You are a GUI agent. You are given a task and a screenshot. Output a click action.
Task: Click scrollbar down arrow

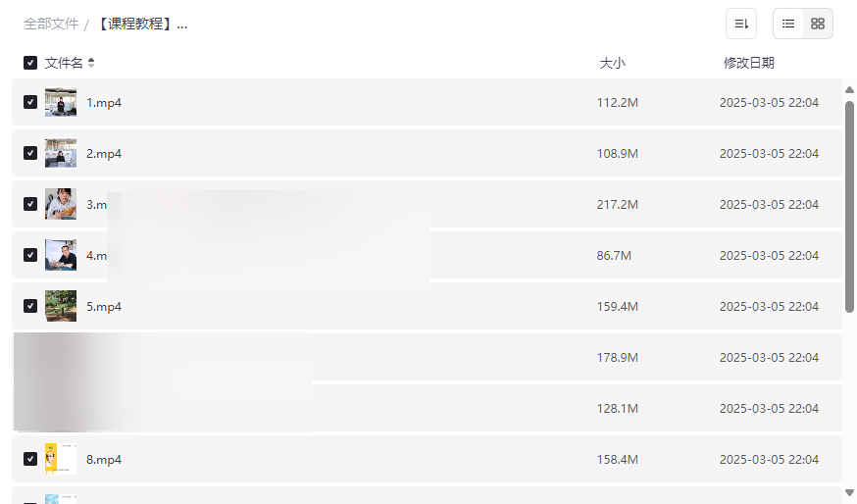pos(849,492)
